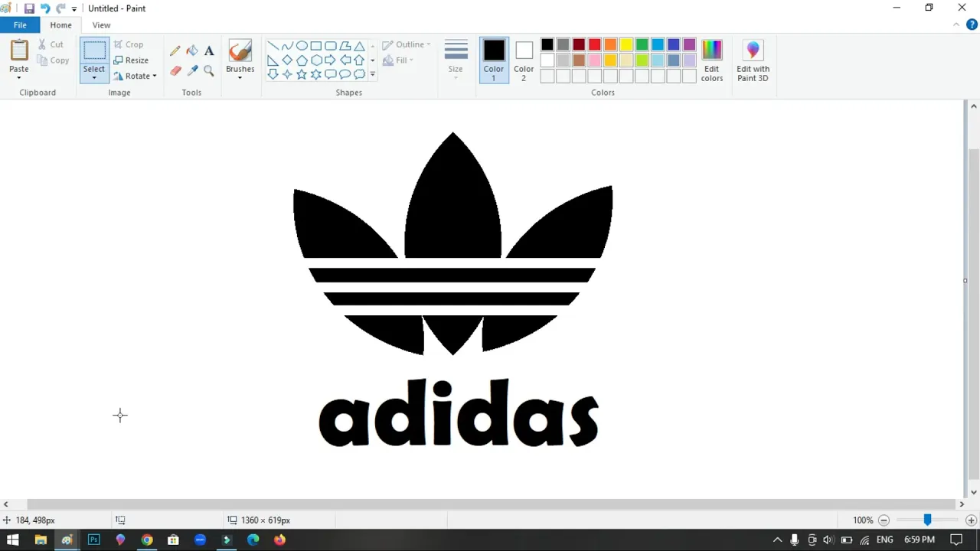
Task: Open the Size dropdown
Action: [x=456, y=60]
